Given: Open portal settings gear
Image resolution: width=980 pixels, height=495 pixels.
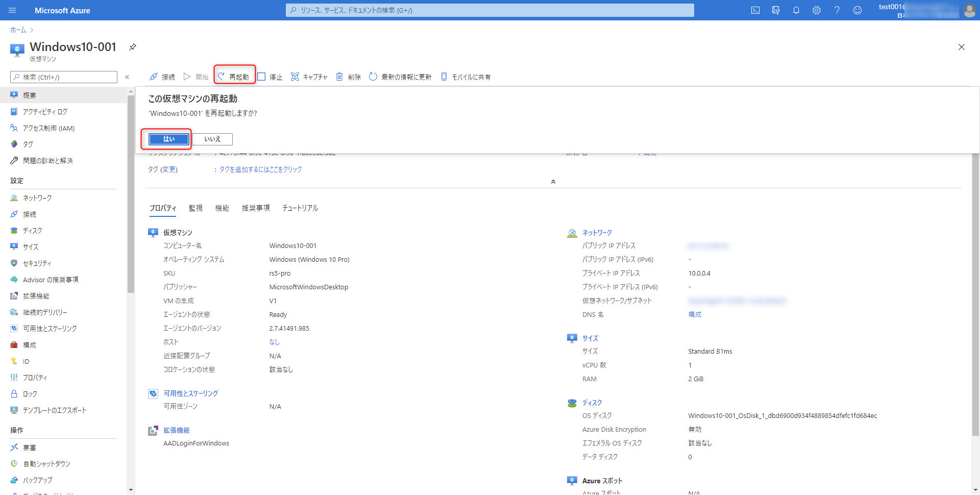Looking at the screenshot, I should click(817, 10).
